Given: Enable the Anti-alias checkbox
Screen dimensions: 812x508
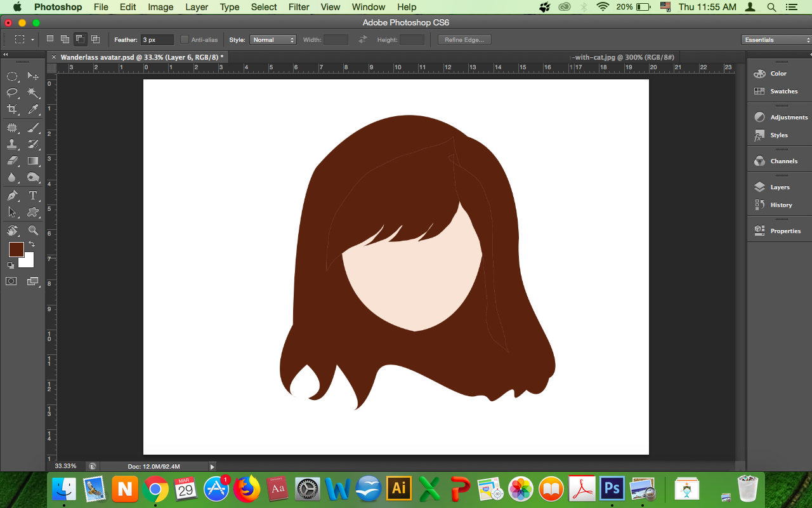Looking at the screenshot, I should pos(185,39).
